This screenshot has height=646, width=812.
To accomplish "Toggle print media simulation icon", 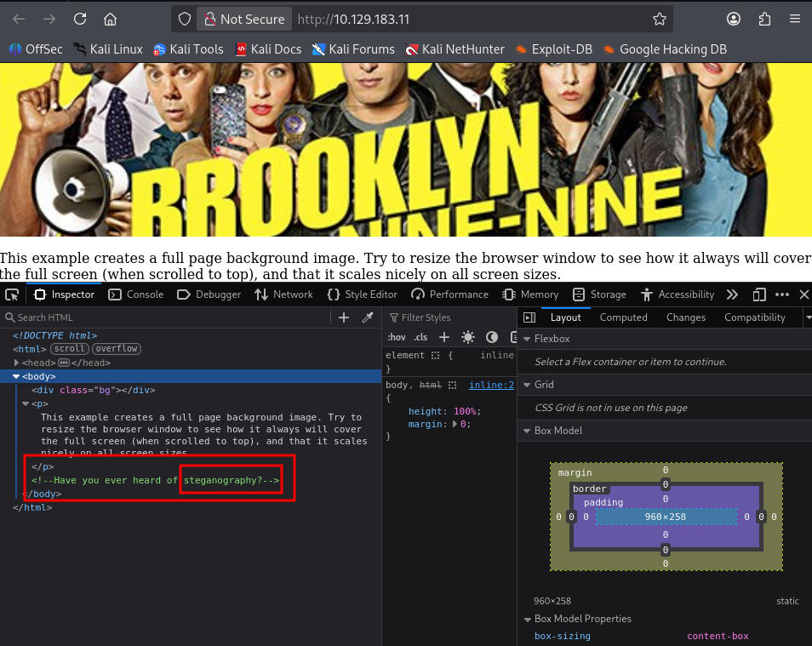I will [x=513, y=337].
